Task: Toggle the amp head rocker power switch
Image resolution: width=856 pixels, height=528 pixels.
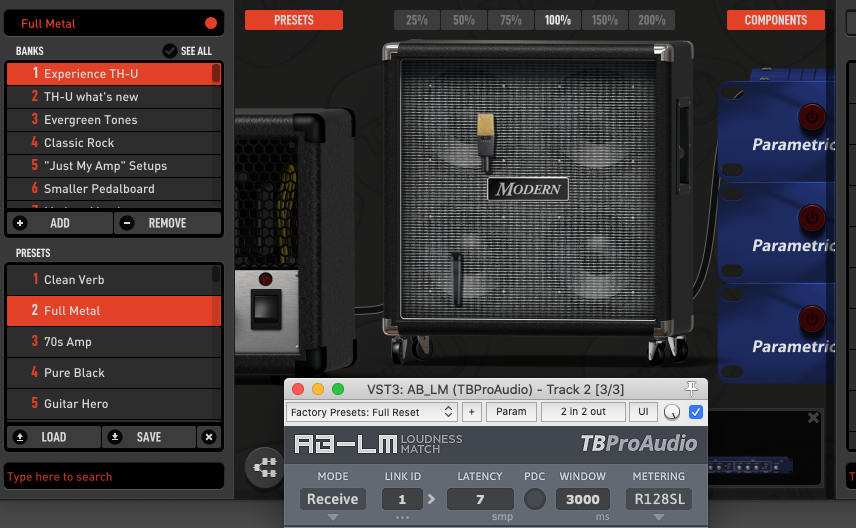Action: click(x=266, y=309)
